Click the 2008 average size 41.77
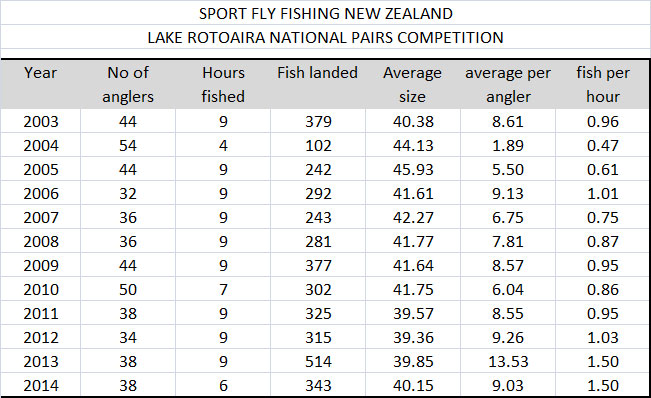 (413, 241)
